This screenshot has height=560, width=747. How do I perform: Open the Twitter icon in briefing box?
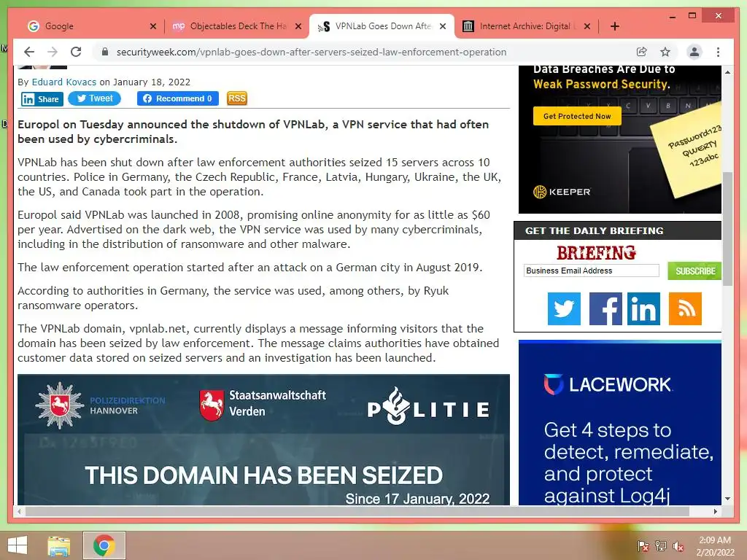click(x=564, y=308)
